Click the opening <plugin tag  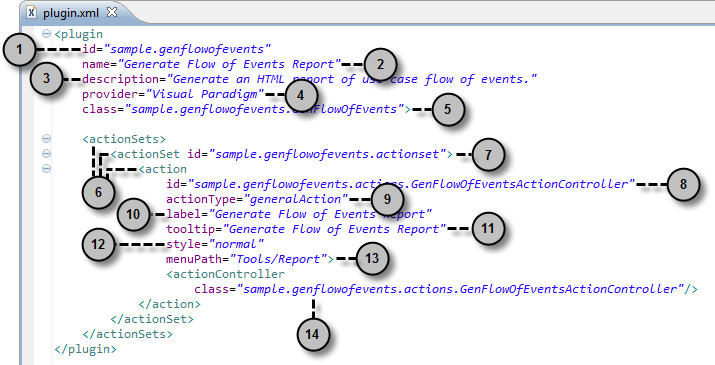click(x=78, y=34)
